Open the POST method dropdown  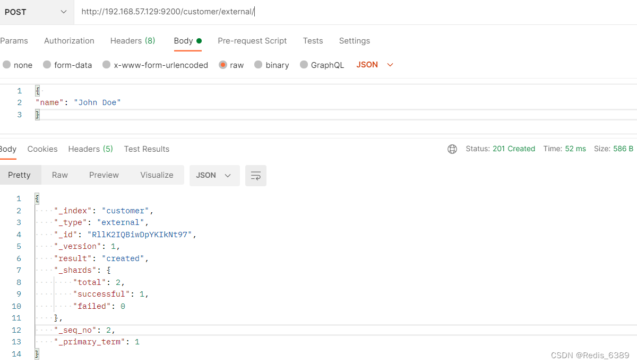tap(36, 12)
